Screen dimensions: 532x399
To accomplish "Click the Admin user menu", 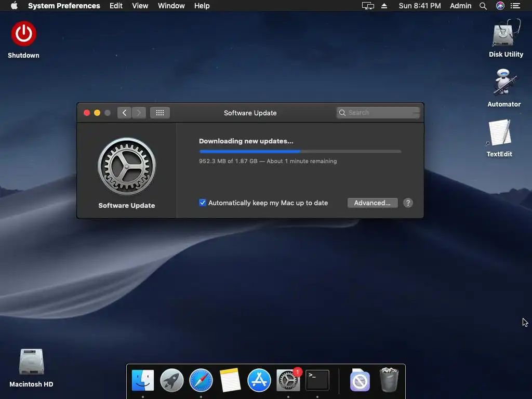I will [x=460, y=6].
